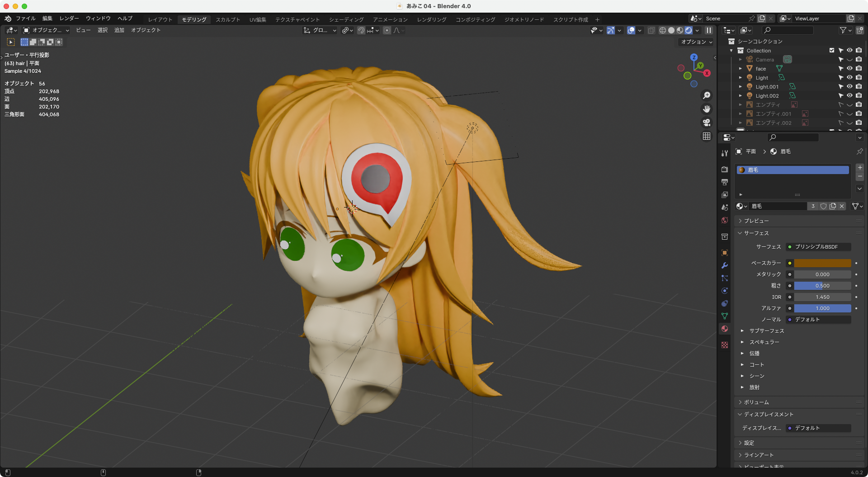Toggle the properties editor pin
Viewport: 868px width, 477px height.
tap(859, 151)
